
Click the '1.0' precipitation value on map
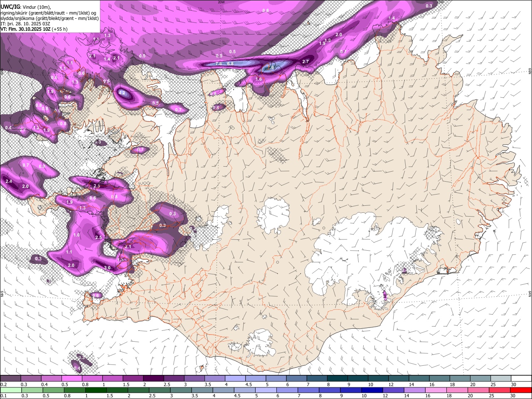[76, 235]
